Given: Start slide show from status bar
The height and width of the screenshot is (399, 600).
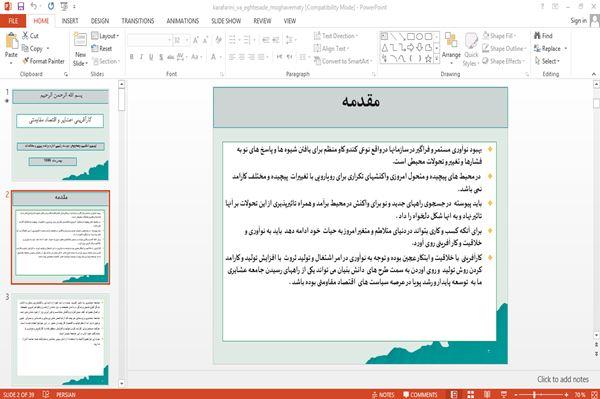Looking at the screenshot, I should [x=504, y=394].
